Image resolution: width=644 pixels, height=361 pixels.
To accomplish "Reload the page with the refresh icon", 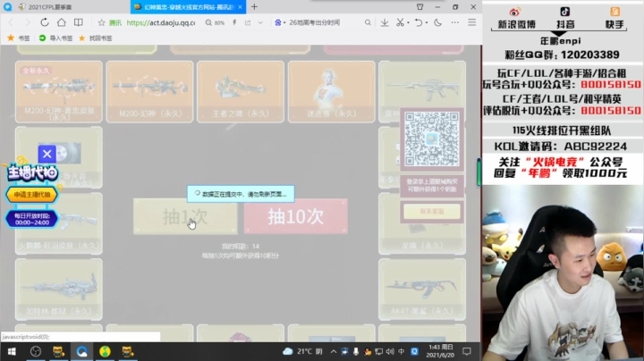I will coord(45,22).
